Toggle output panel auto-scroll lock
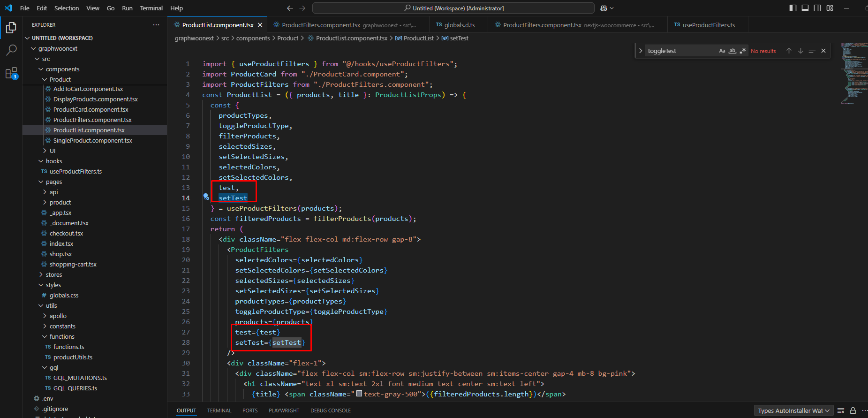This screenshot has height=418, width=868. tap(853, 410)
